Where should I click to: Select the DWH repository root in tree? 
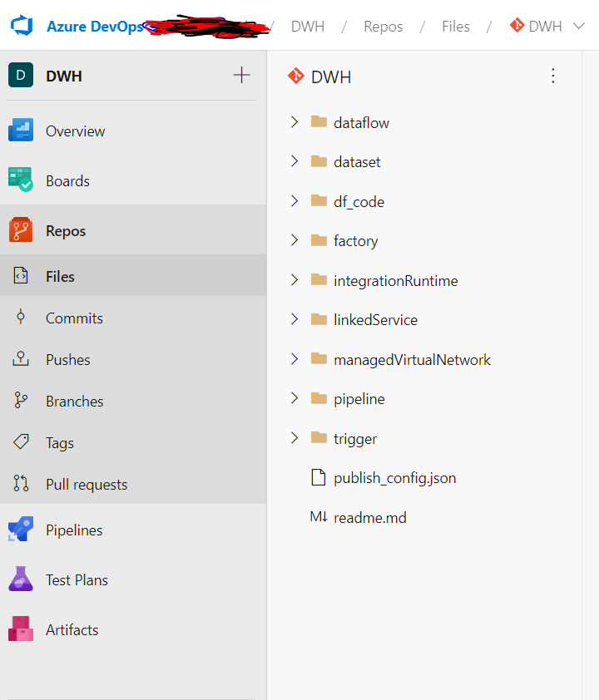(331, 76)
